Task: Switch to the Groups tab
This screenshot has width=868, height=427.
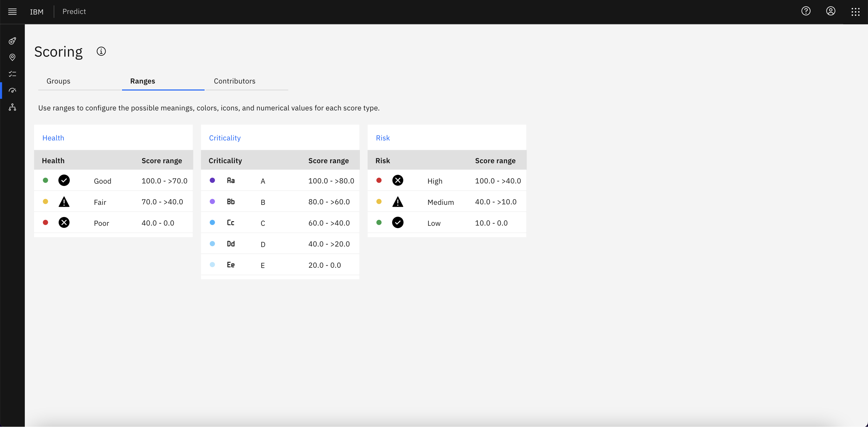Action: (x=58, y=80)
